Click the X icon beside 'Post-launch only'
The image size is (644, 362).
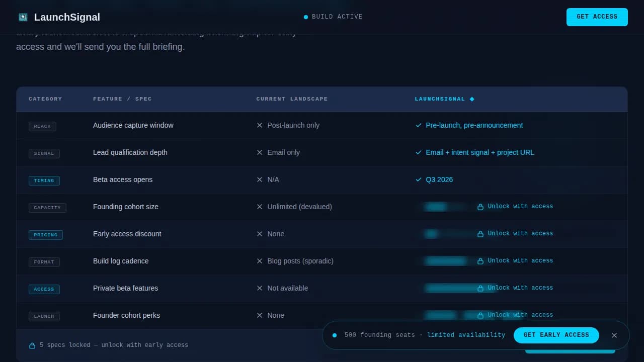(260, 125)
